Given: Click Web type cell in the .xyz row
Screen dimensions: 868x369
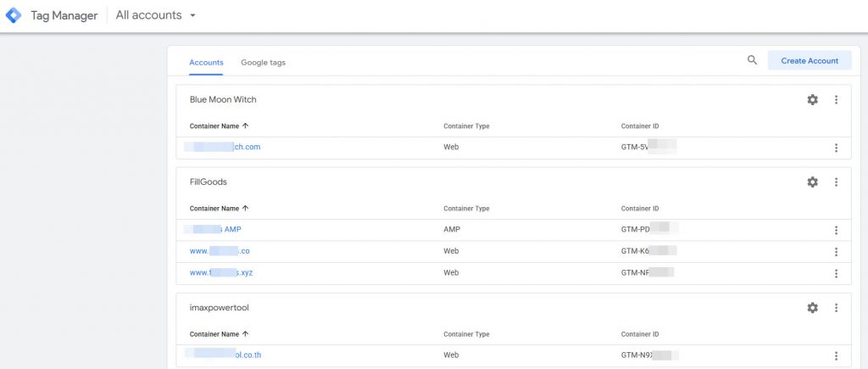Looking at the screenshot, I should coord(451,272).
